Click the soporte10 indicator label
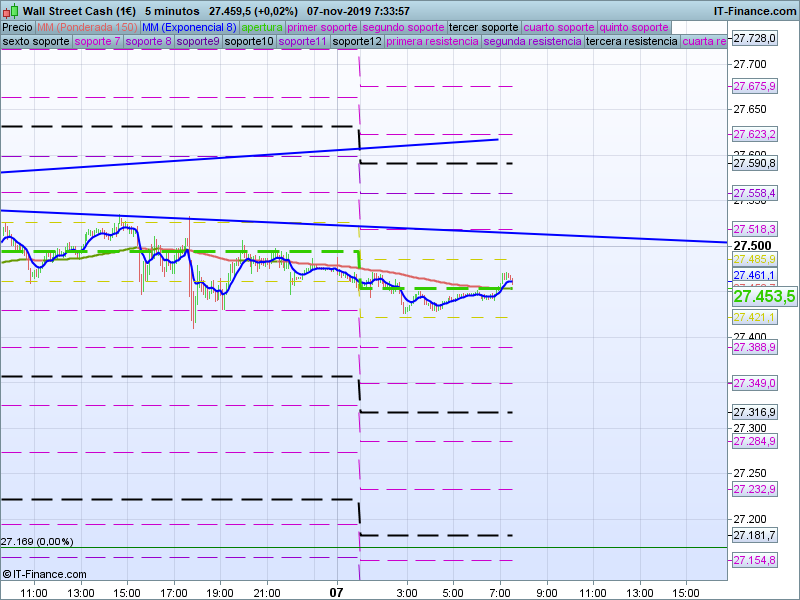 click(249, 42)
